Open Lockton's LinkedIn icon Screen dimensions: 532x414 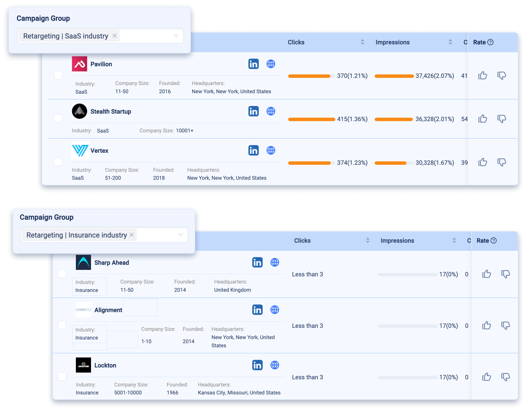click(257, 365)
